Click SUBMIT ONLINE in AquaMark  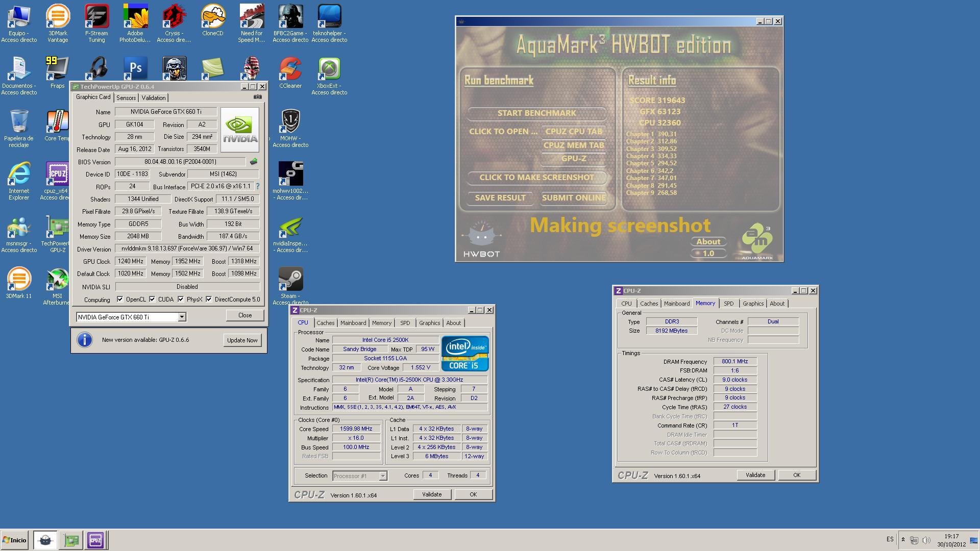[x=574, y=198]
